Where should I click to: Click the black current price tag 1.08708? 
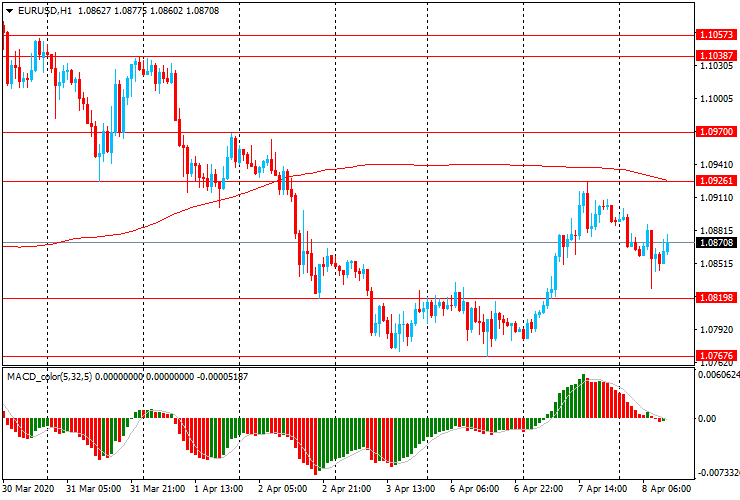click(716, 243)
